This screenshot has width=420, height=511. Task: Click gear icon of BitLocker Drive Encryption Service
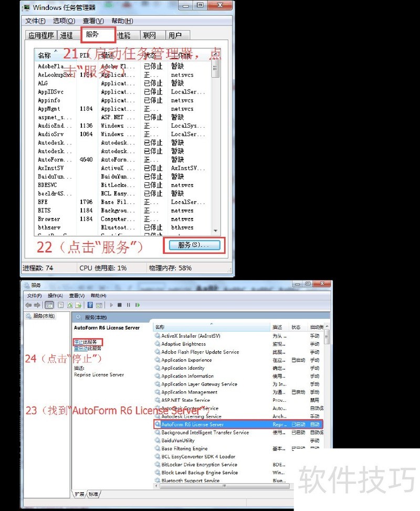[157, 464]
